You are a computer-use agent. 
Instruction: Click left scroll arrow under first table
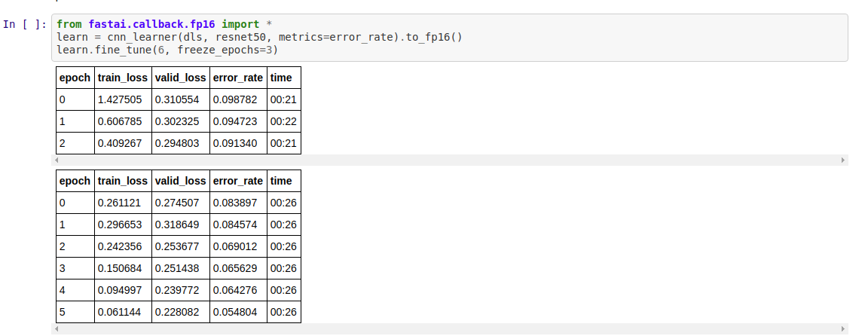[x=54, y=160]
